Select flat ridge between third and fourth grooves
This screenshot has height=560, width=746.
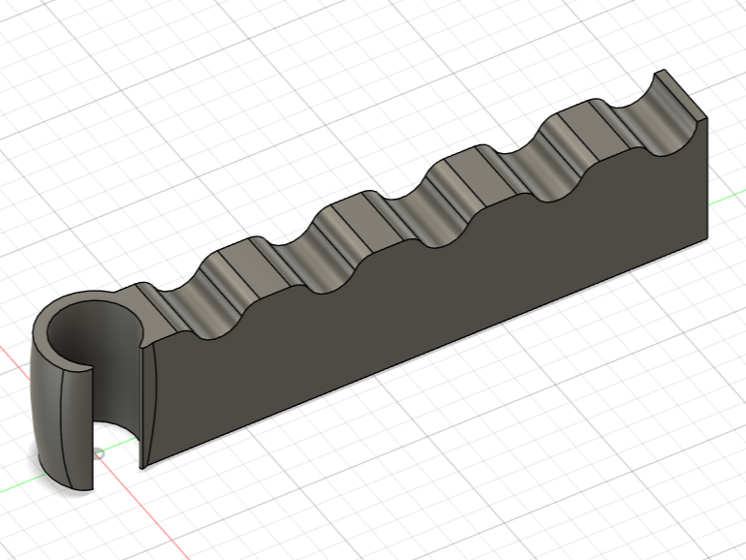(x=478, y=177)
